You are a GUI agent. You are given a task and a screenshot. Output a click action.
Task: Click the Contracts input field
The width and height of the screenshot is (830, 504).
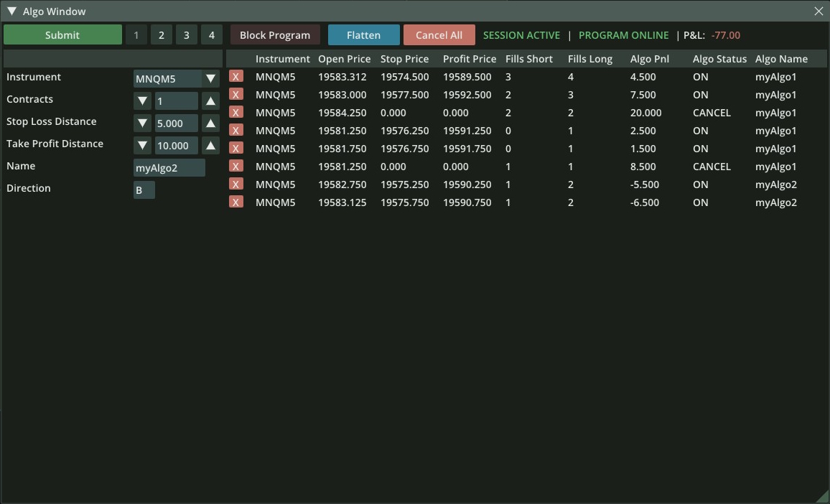[177, 101]
